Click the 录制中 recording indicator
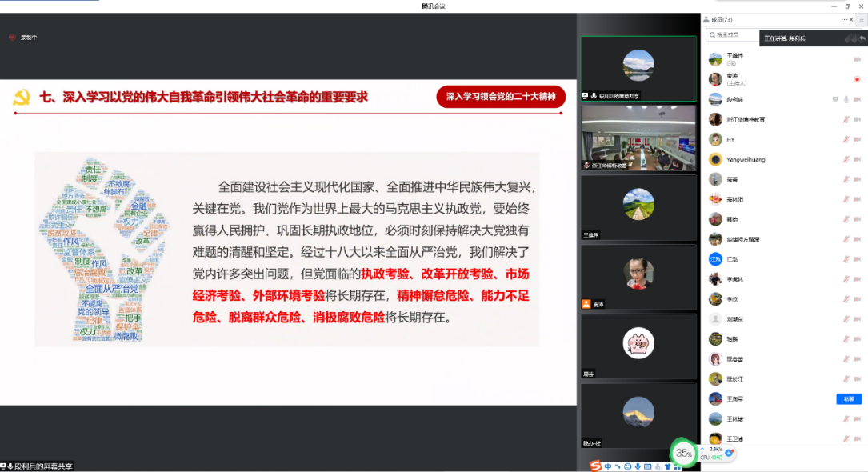This screenshot has width=868, height=472. point(24,37)
